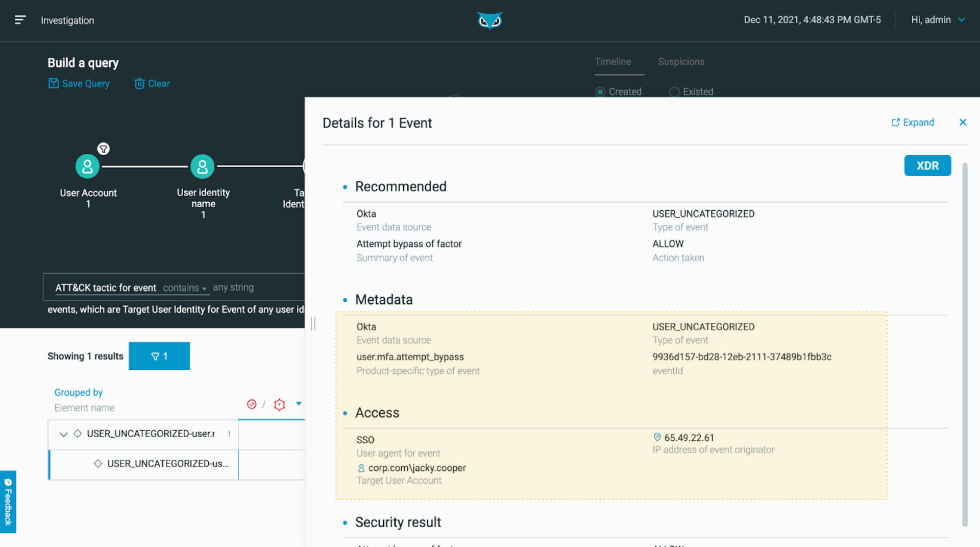Viewport: 980px width, 547px height.
Task: Click the details panel vertical scrollbar
Action: coord(965,345)
